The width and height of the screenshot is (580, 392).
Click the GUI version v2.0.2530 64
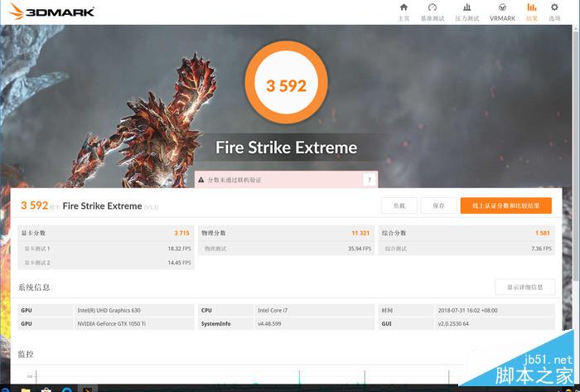[x=453, y=323]
